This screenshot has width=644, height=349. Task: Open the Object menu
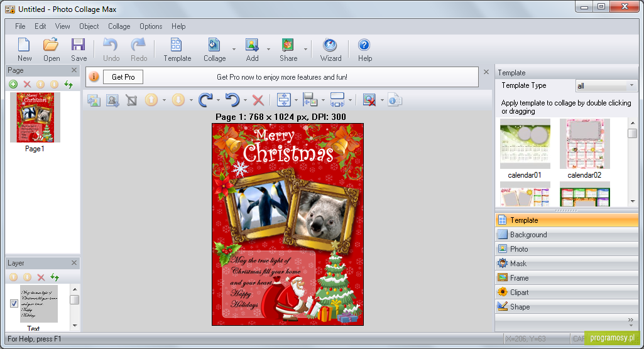tap(89, 26)
